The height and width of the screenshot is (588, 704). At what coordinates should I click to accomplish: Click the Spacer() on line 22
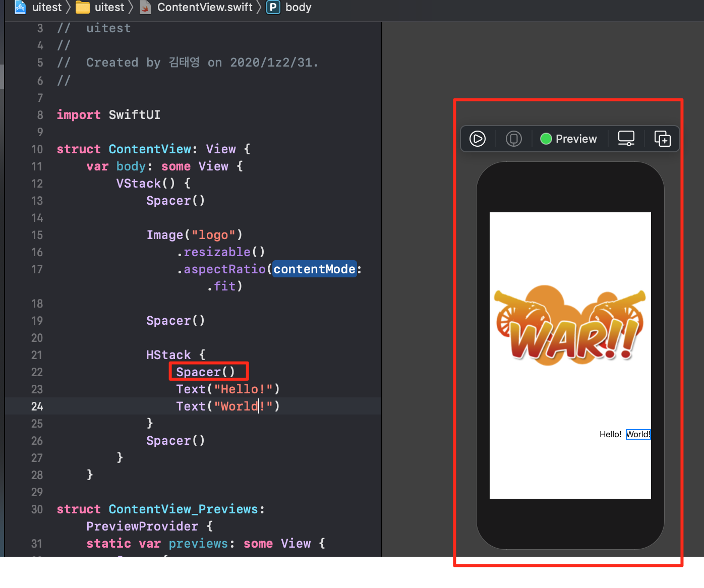pyautogui.click(x=206, y=372)
